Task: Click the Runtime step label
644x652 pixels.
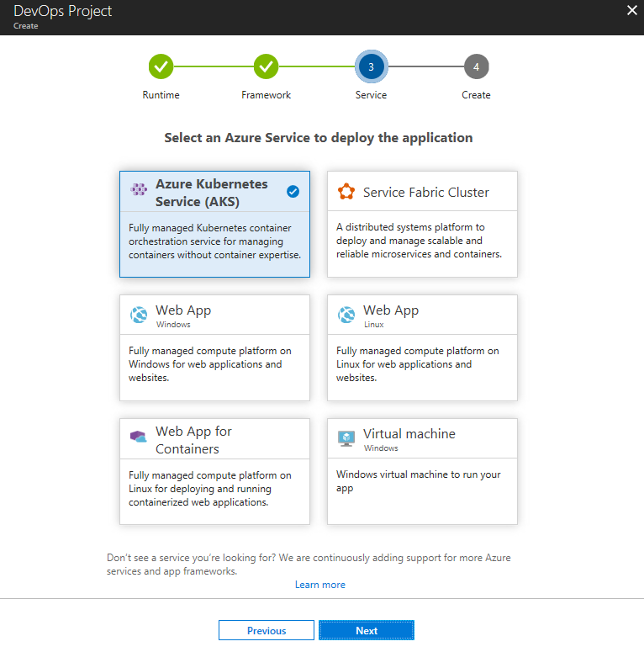Action: click(x=161, y=95)
